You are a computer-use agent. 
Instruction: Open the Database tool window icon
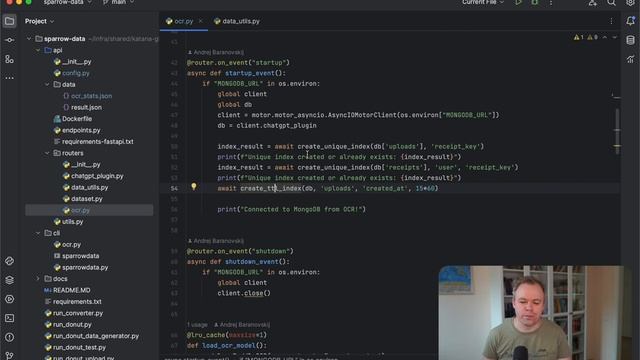(631, 40)
